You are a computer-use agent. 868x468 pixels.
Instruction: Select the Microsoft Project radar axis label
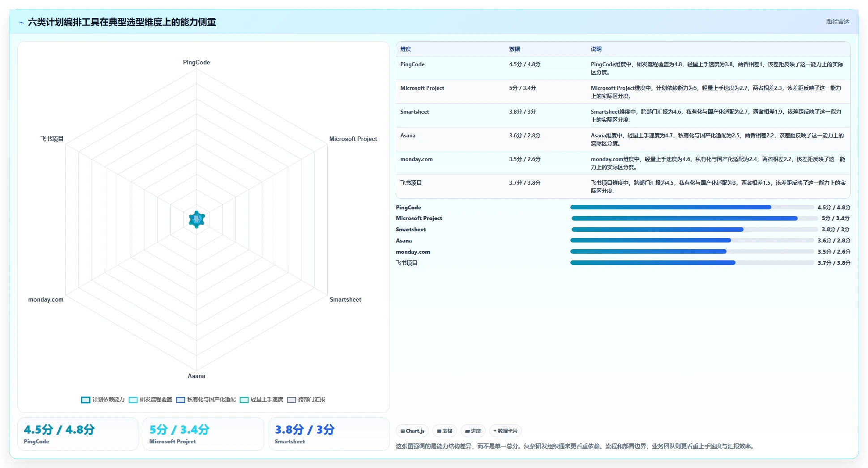[353, 139]
